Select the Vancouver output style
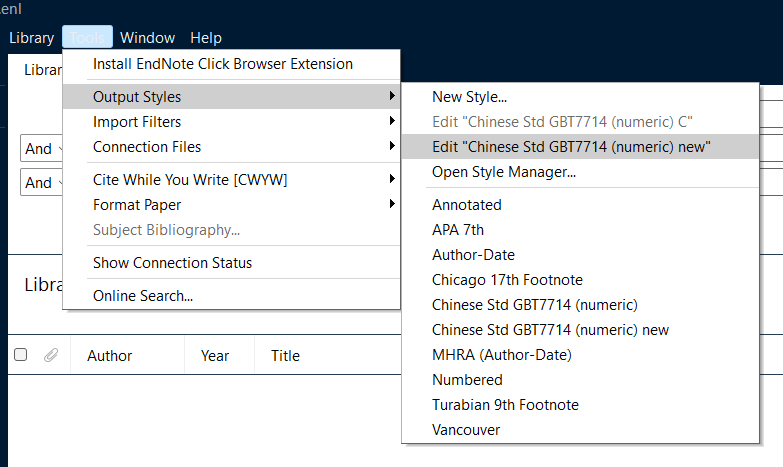The height and width of the screenshot is (467, 783). [580, 429]
